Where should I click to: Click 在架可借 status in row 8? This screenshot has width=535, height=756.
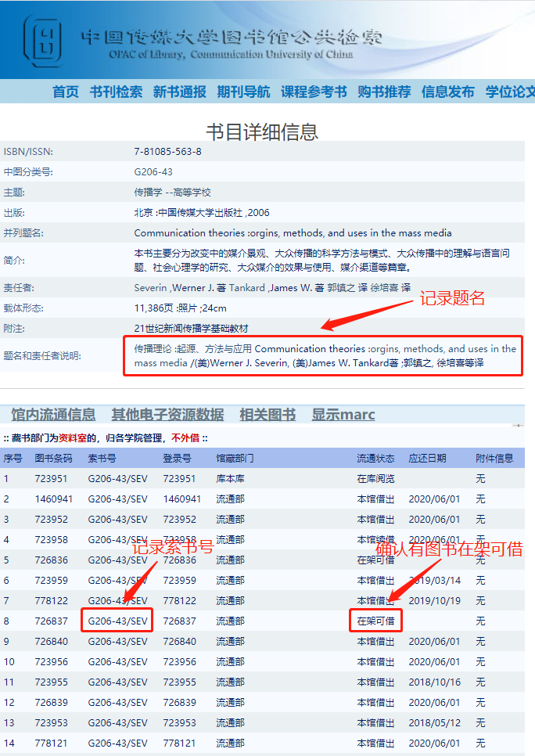point(375,621)
